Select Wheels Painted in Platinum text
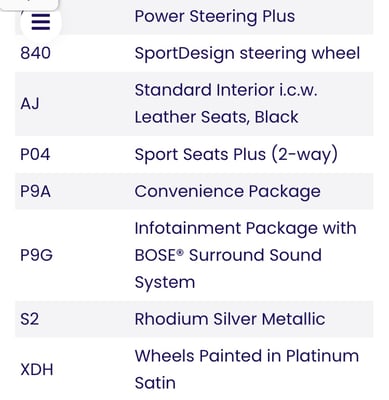 (x=247, y=356)
